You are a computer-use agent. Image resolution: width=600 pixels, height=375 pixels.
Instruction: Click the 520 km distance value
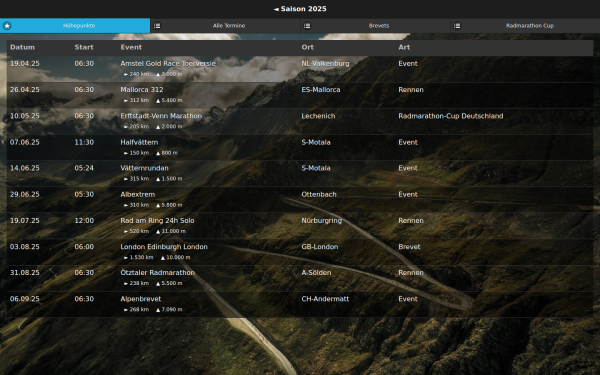point(139,231)
